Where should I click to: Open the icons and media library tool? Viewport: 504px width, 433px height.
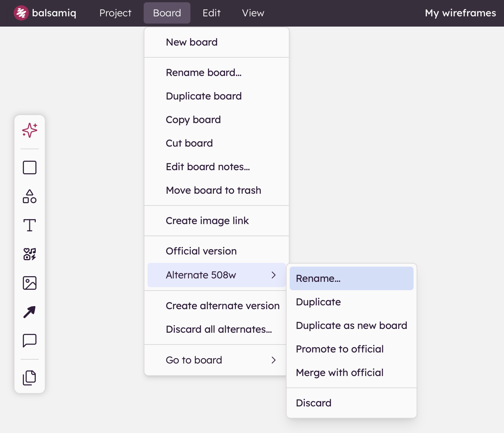pos(30,254)
